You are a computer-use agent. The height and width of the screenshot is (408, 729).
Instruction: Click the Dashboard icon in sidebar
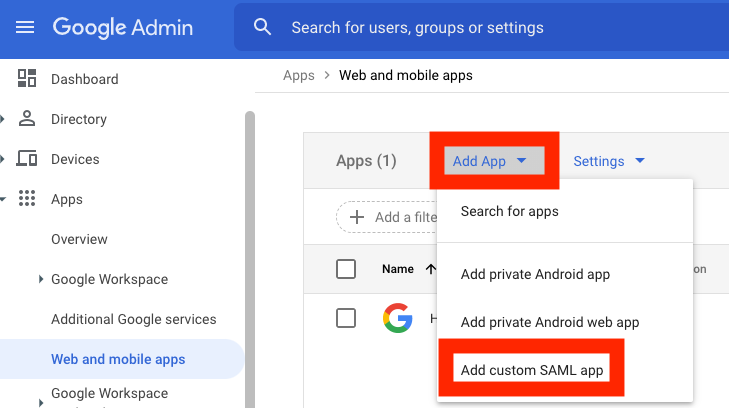(x=27, y=78)
